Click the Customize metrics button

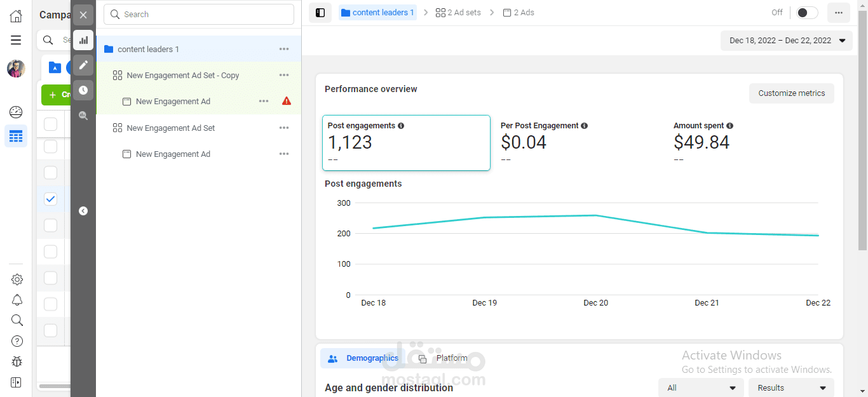point(792,93)
